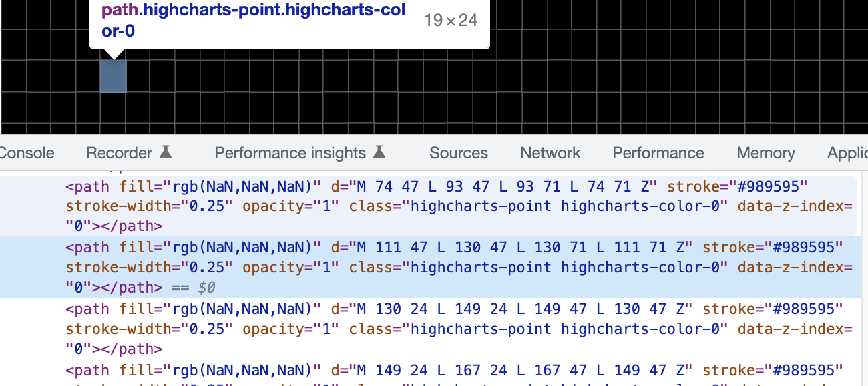
Task: Open the Performance panel
Action: pyautogui.click(x=658, y=152)
